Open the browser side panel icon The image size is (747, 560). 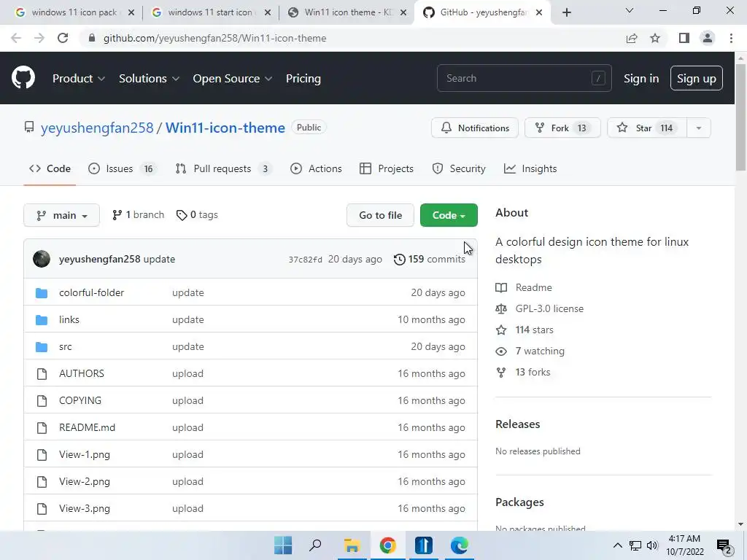click(684, 38)
